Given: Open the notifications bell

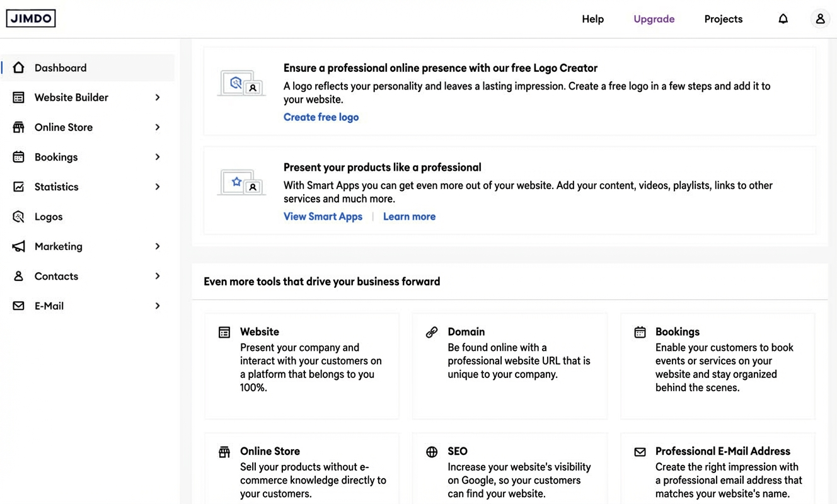Looking at the screenshot, I should point(783,19).
